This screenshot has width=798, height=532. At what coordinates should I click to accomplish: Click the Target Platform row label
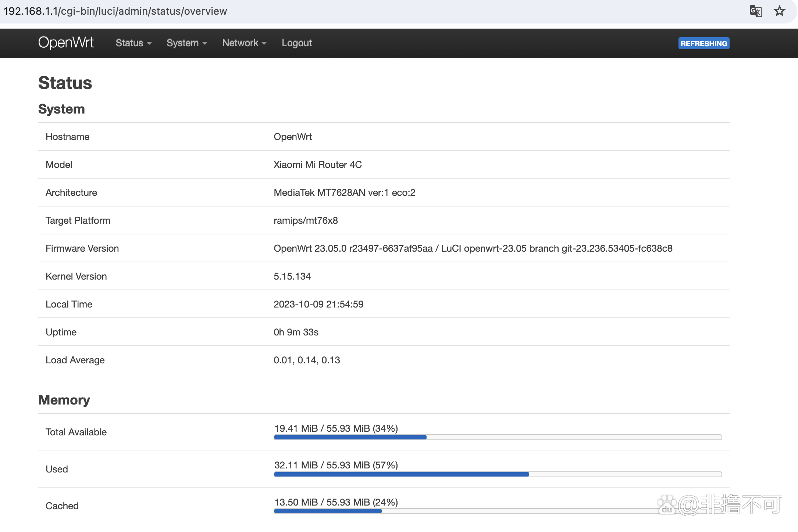point(78,220)
